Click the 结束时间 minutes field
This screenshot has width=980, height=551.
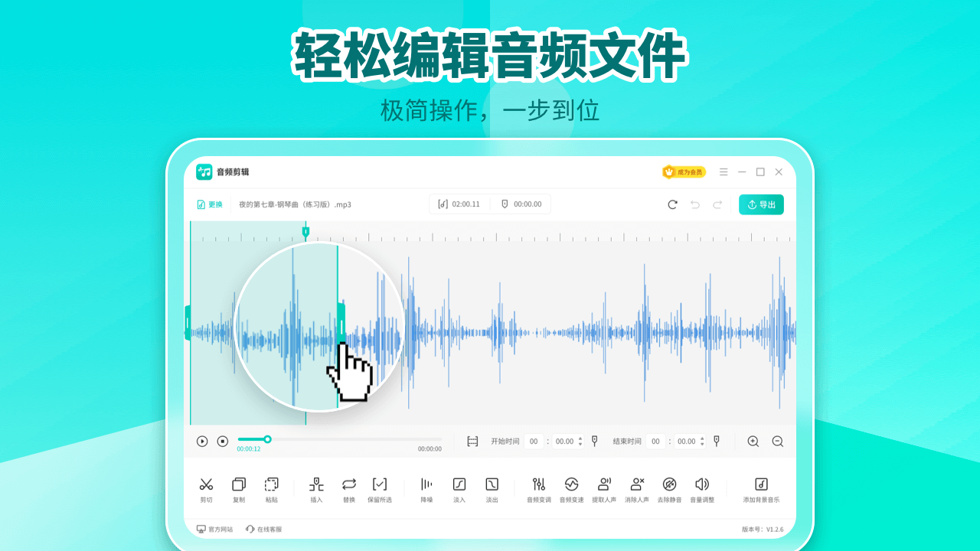point(656,441)
